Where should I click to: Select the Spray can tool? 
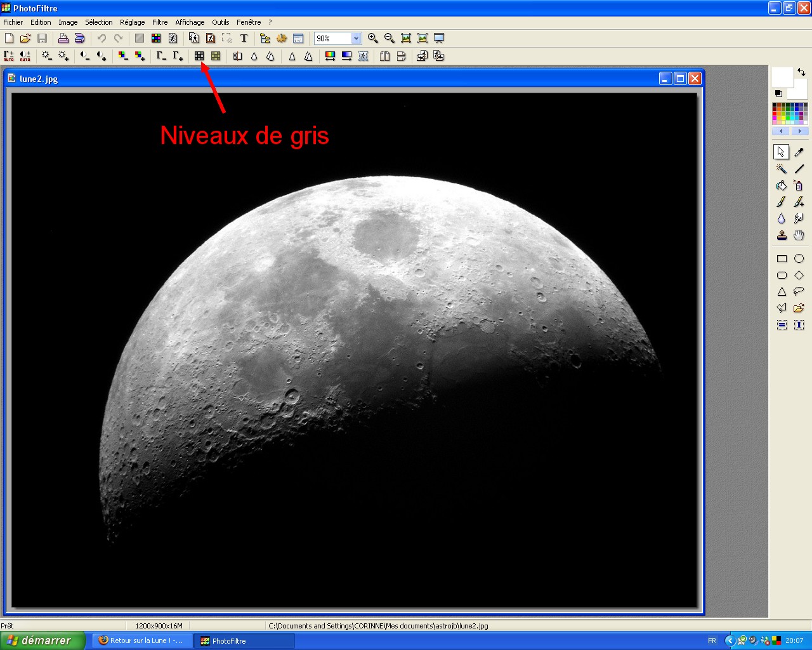799,185
